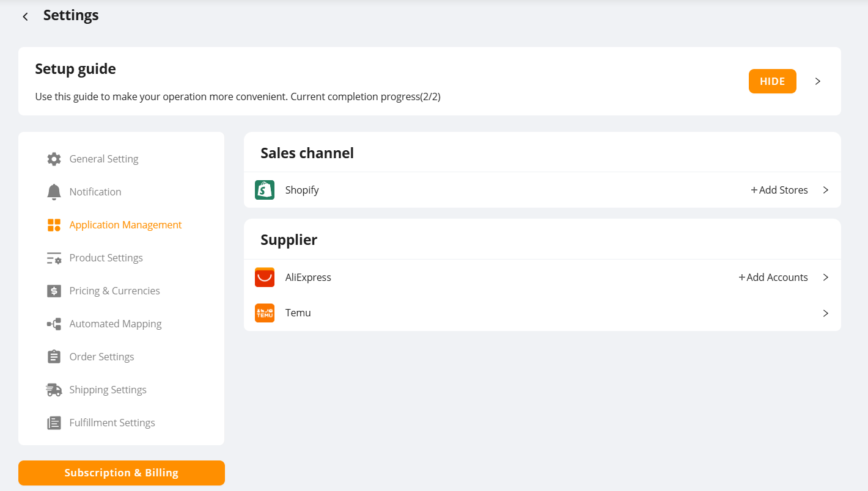Open Order Settings in the sidebar
Viewport: 868px width, 491px height.
[101, 357]
